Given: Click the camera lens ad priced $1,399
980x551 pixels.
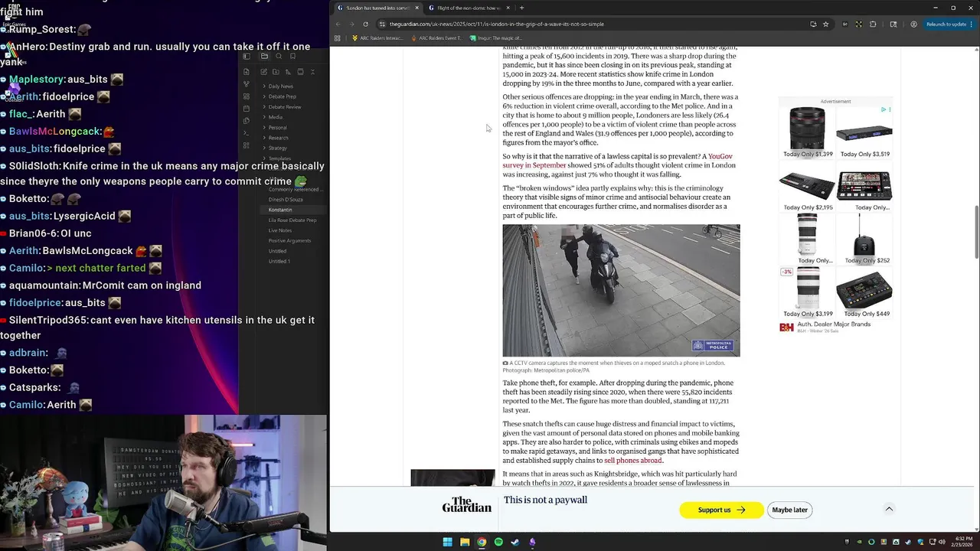Looking at the screenshot, I should (x=808, y=132).
